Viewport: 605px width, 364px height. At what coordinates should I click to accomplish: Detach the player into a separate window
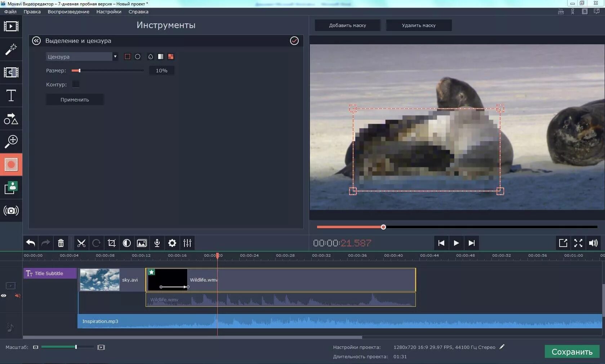pos(563,243)
